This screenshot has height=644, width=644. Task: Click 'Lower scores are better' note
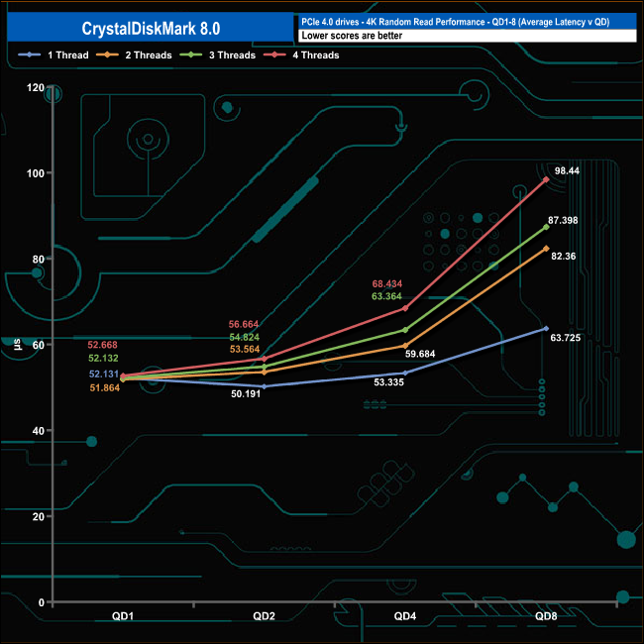pos(352,36)
